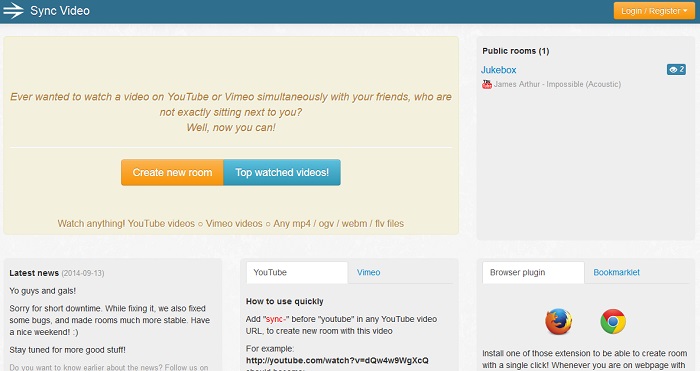Open the Login / Register dropdown
The image size is (700, 371).
pyautogui.click(x=654, y=11)
